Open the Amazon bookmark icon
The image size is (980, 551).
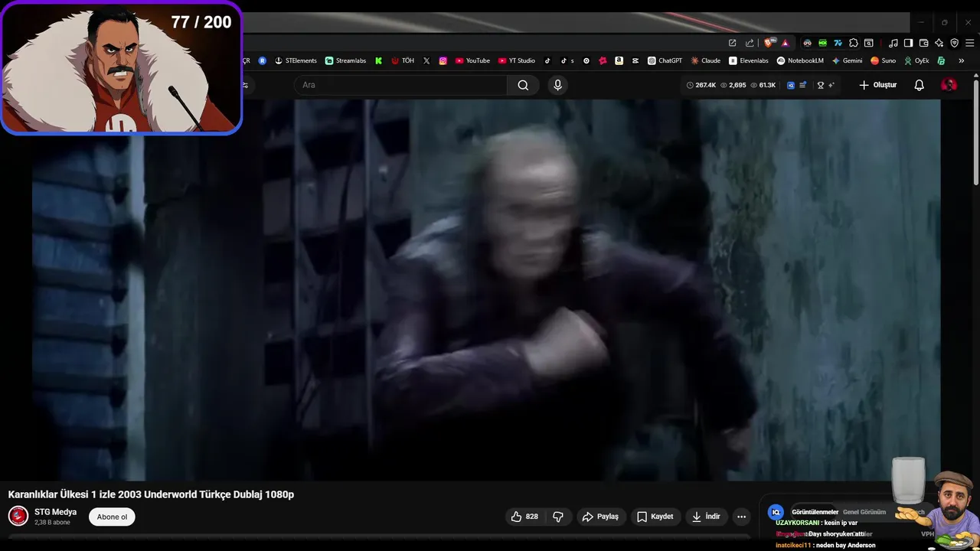[619, 60]
